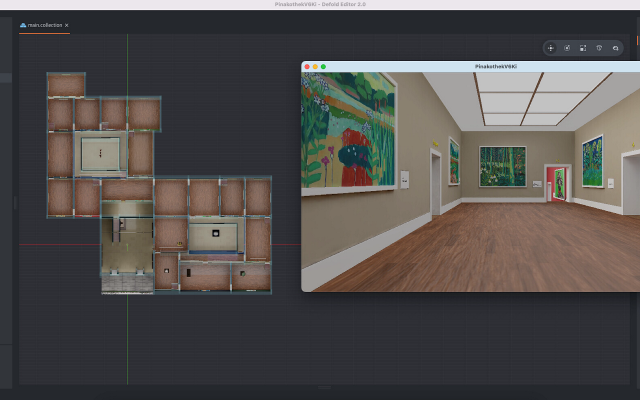Click the placard beside the right-wall painting
Image resolution: width=640 pixels, height=400 pixels.
[611, 184]
